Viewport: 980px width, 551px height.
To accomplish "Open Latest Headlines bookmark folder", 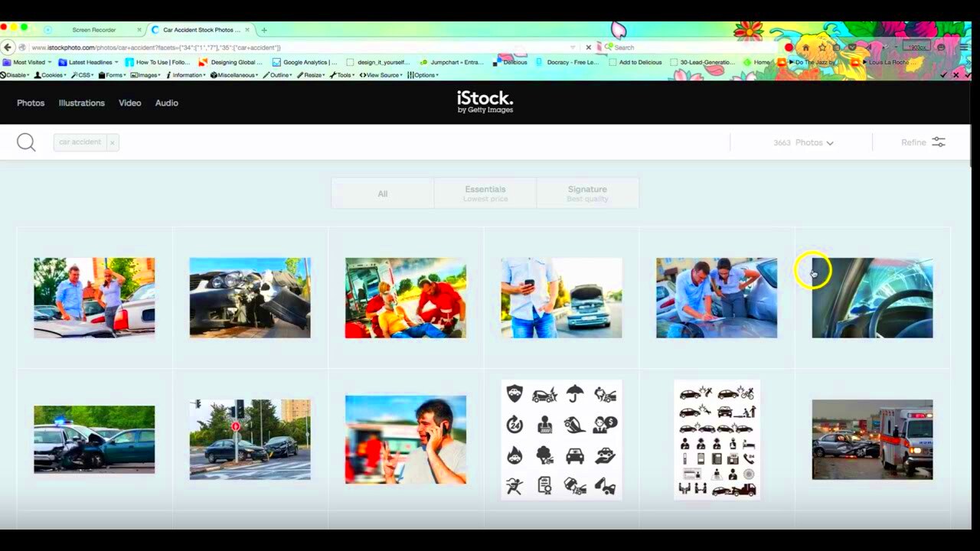I will [x=88, y=62].
